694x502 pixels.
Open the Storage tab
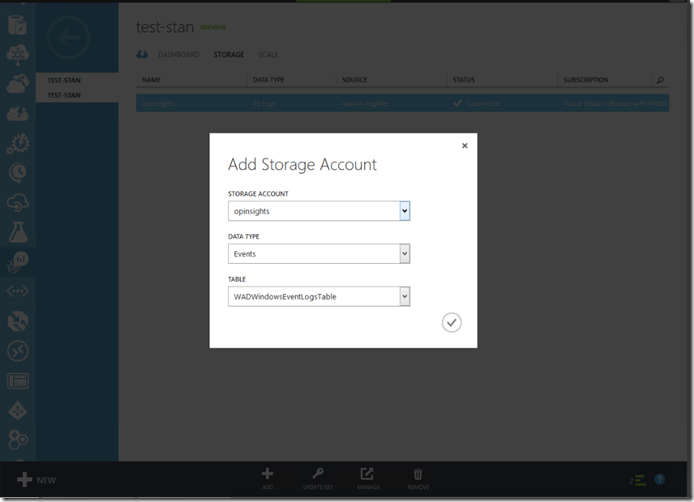(228, 54)
